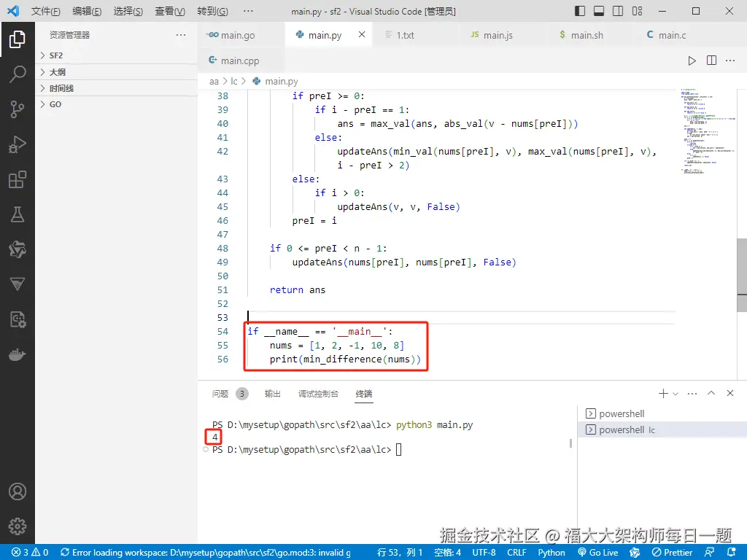Open the Explorer view in activity bar
This screenshot has height=560, width=747.
click(x=18, y=39)
